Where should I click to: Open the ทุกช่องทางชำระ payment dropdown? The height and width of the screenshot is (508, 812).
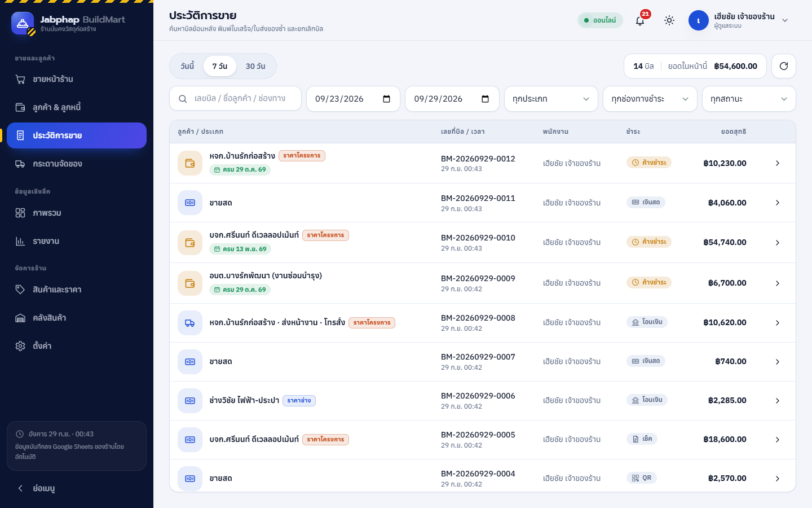click(x=650, y=99)
